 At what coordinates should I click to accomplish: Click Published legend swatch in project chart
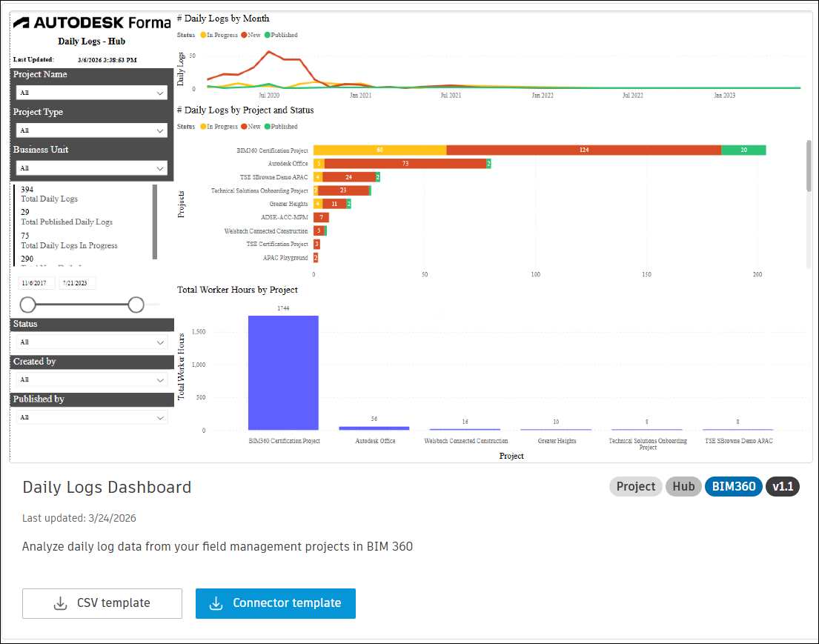tap(268, 127)
